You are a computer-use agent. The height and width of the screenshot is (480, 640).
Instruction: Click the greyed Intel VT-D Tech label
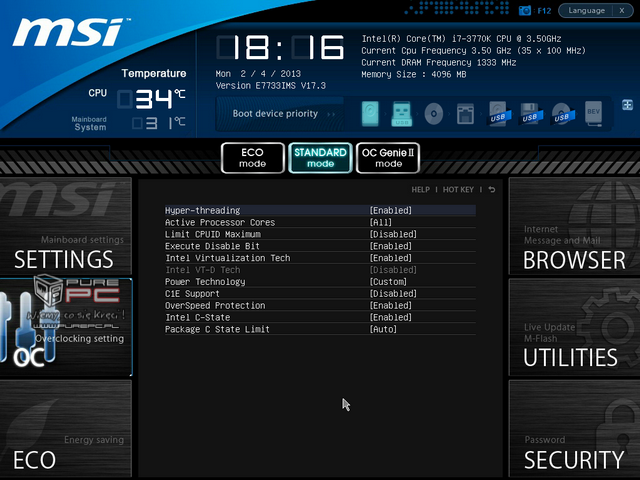click(203, 270)
